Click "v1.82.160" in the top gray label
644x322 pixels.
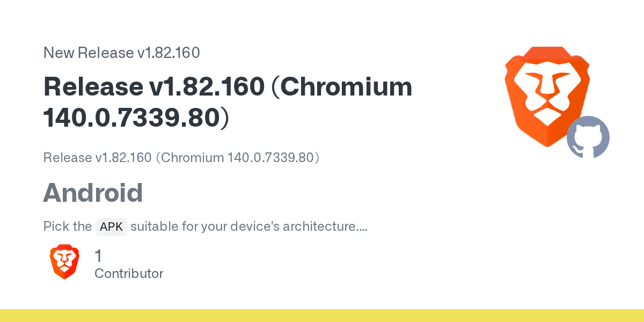pos(169,53)
